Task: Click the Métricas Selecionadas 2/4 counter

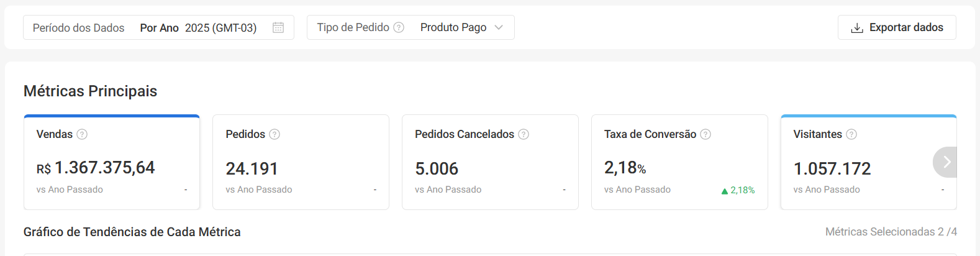Action: tap(891, 232)
